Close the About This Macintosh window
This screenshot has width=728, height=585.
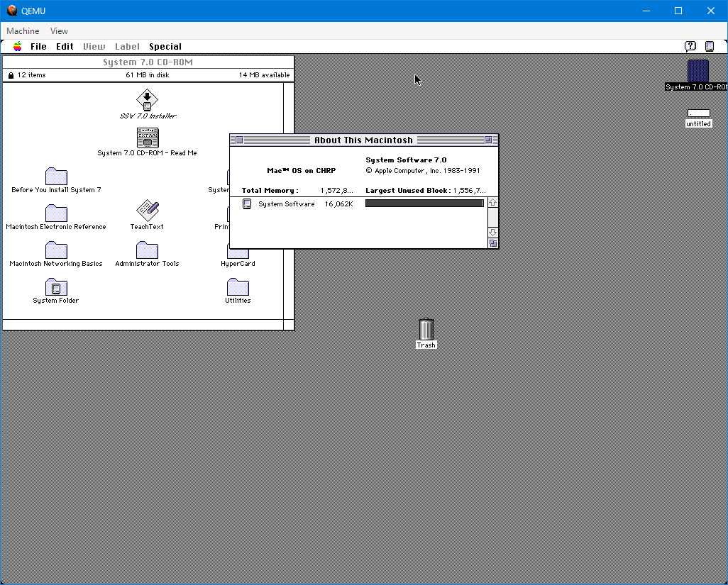coord(239,140)
